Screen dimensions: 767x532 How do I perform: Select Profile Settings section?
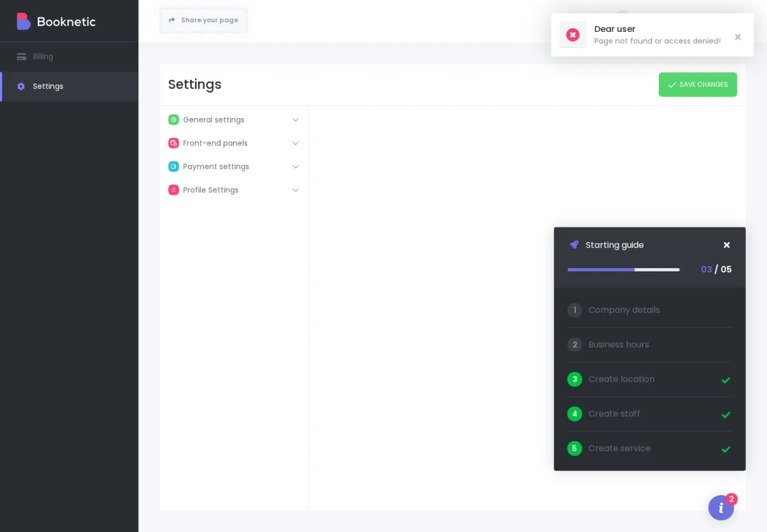point(234,190)
